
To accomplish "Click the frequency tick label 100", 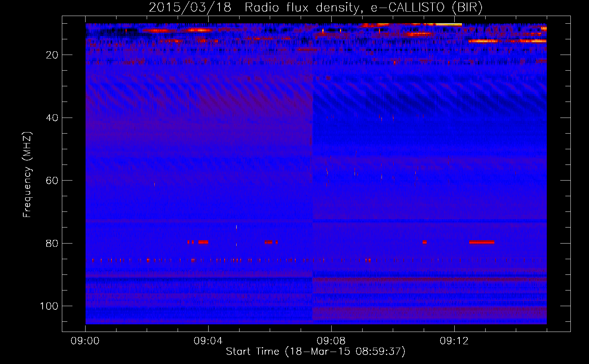I will [50, 306].
